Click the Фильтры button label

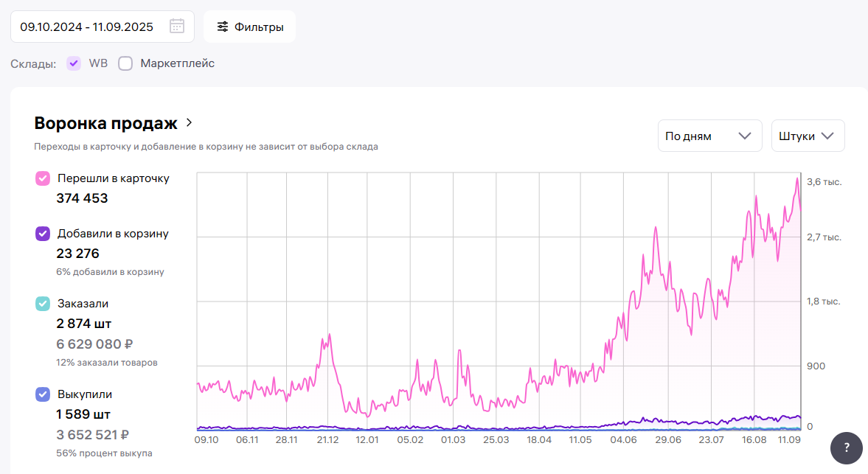[x=259, y=27]
